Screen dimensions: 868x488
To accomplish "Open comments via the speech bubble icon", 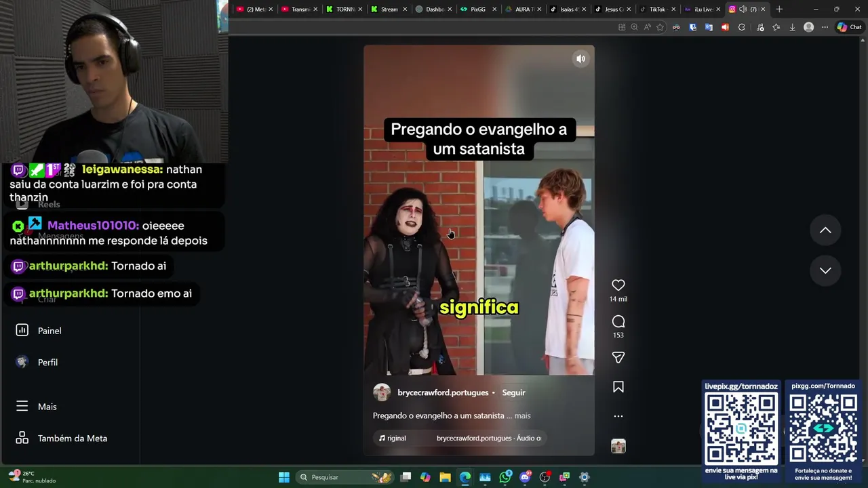I will point(618,321).
